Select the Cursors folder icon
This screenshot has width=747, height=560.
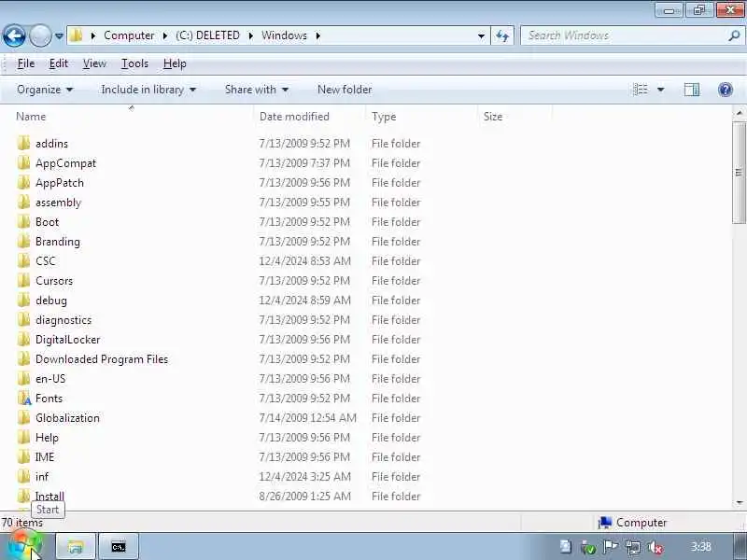[x=23, y=281]
